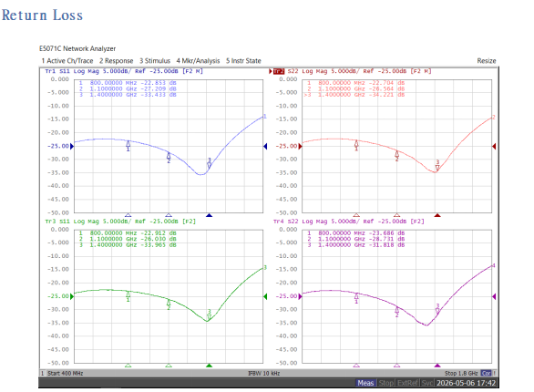Click the IFBW 10 kHz status entry
This screenshot has height=392, width=534.
tap(264, 373)
